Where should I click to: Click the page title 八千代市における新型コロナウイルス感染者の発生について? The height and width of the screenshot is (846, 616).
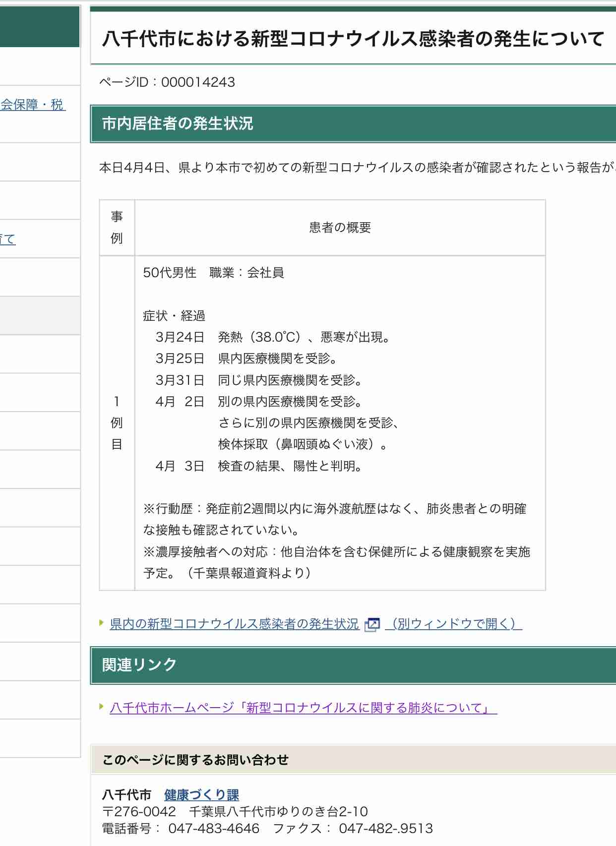coord(353,39)
